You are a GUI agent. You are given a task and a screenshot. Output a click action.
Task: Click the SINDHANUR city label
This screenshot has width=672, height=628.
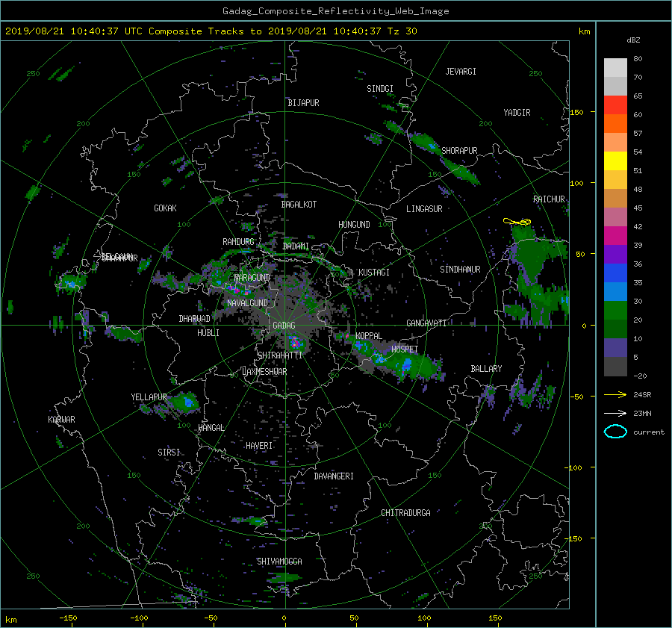click(460, 270)
